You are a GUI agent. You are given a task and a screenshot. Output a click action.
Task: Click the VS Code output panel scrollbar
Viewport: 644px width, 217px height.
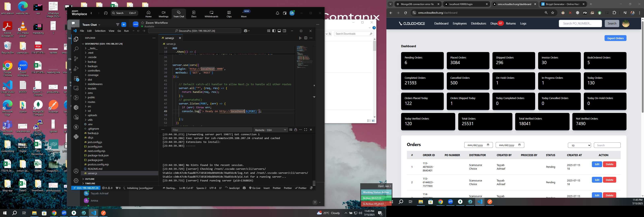click(314, 183)
